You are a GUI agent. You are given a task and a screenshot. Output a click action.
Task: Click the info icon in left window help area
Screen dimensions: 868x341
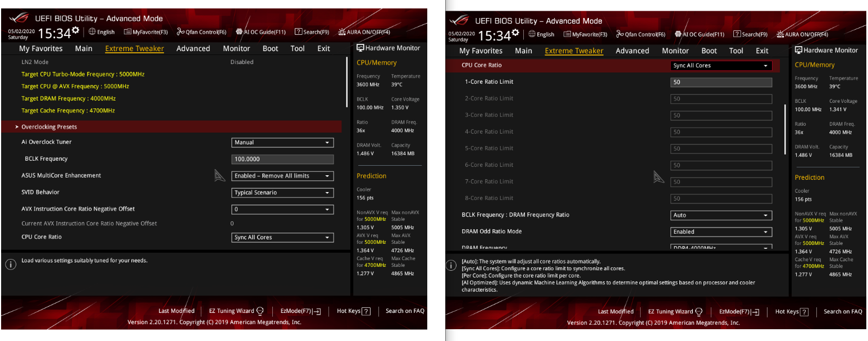tap(10, 264)
